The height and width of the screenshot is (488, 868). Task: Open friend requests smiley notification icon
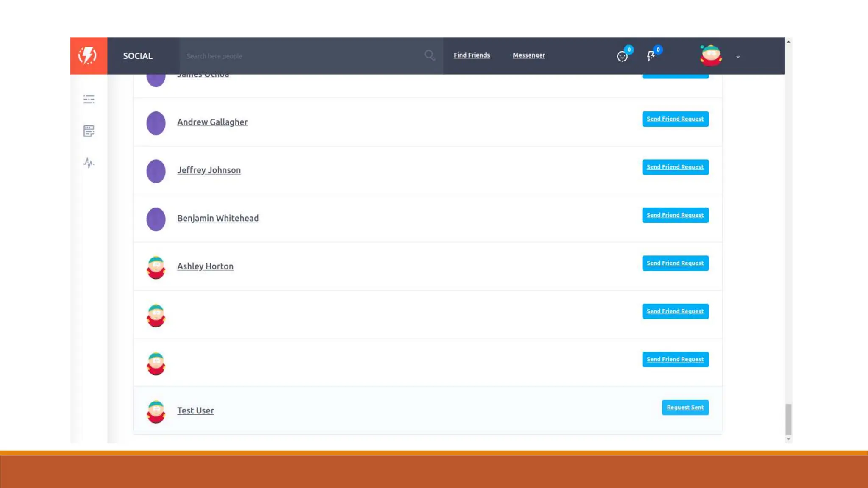tap(622, 56)
